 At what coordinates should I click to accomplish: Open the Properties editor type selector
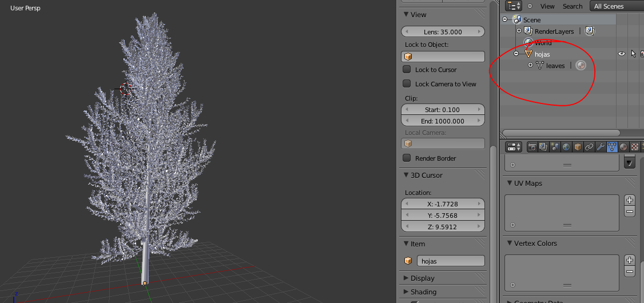point(514,147)
